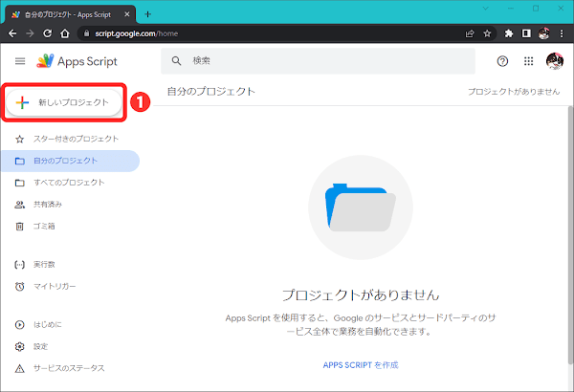Click the star icon beside スター付きのプロジェクト
The height and width of the screenshot is (392, 574).
[x=20, y=139]
